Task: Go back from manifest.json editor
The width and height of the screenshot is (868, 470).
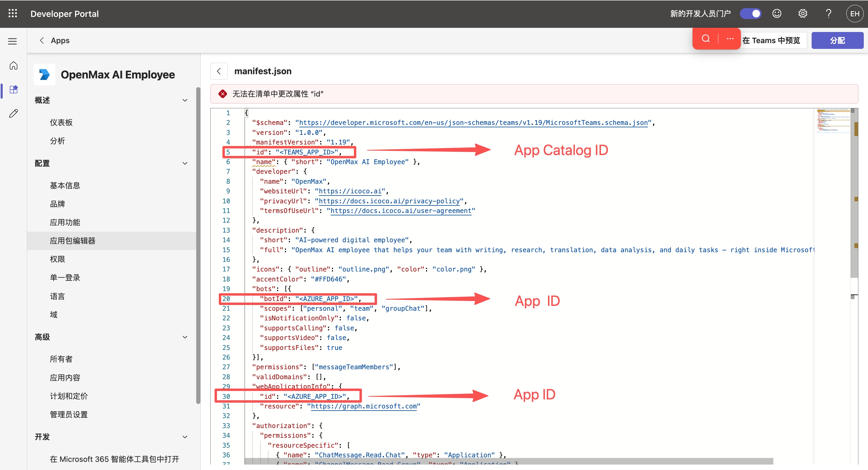Action: [219, 71]
